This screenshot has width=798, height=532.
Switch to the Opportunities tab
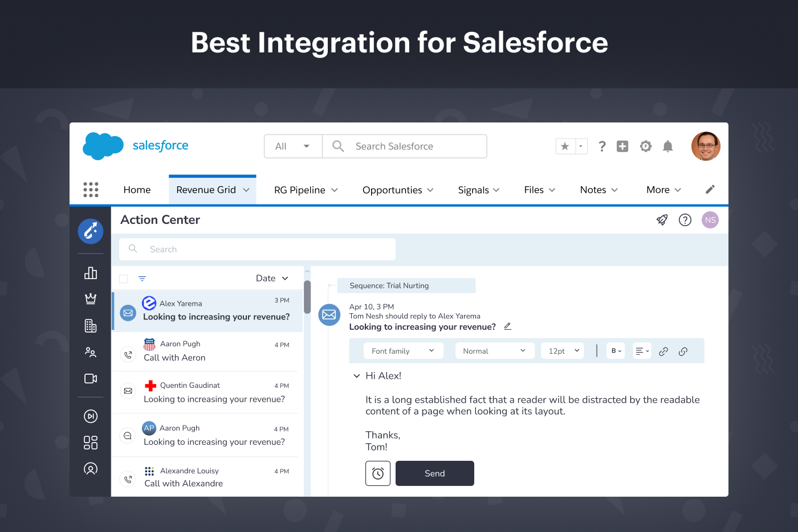[x=392, y=190]
